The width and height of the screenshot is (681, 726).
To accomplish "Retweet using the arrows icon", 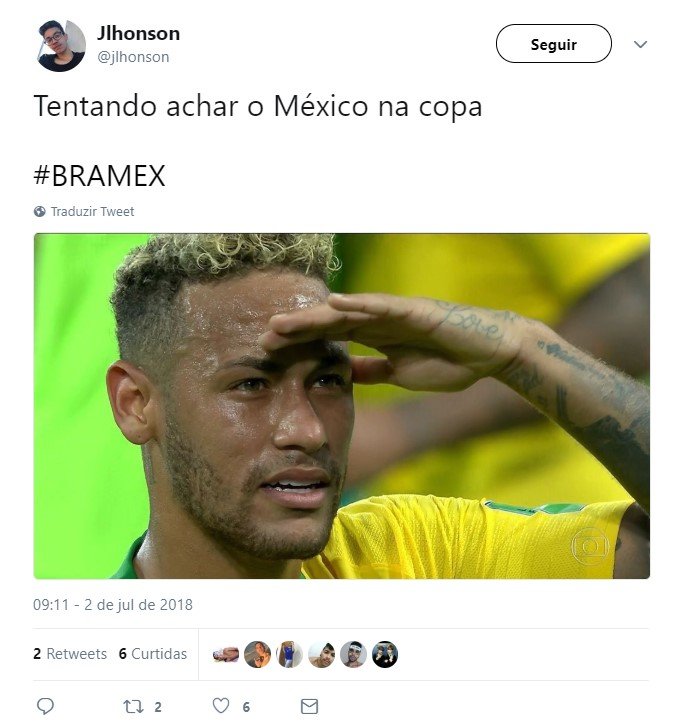I will click(x=133, y=707).
